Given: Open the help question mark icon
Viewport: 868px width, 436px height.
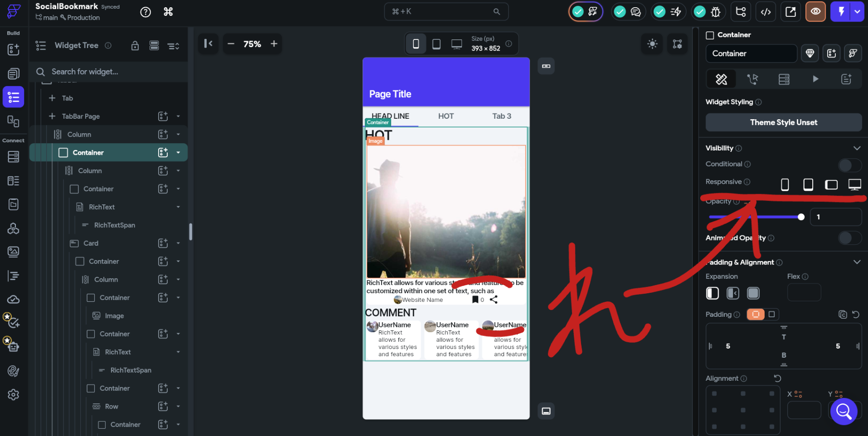Looking at the screenshot, I should point(145,12).
